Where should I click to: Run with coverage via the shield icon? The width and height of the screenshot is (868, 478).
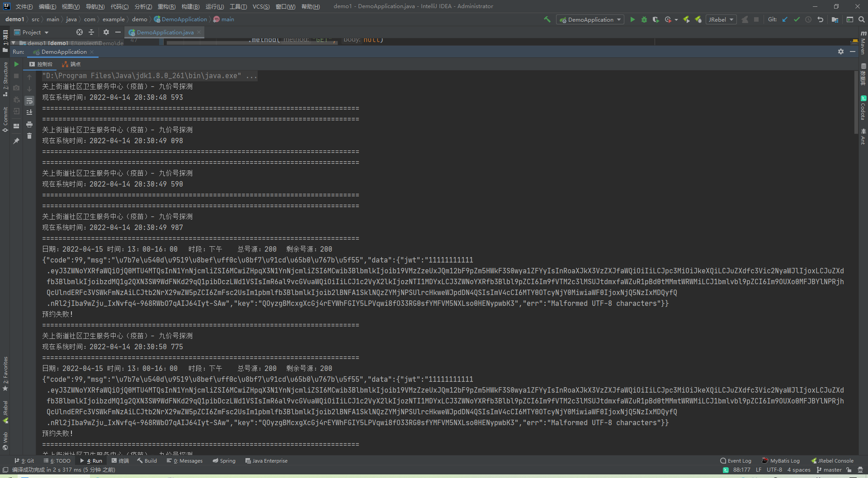(656, 19)
